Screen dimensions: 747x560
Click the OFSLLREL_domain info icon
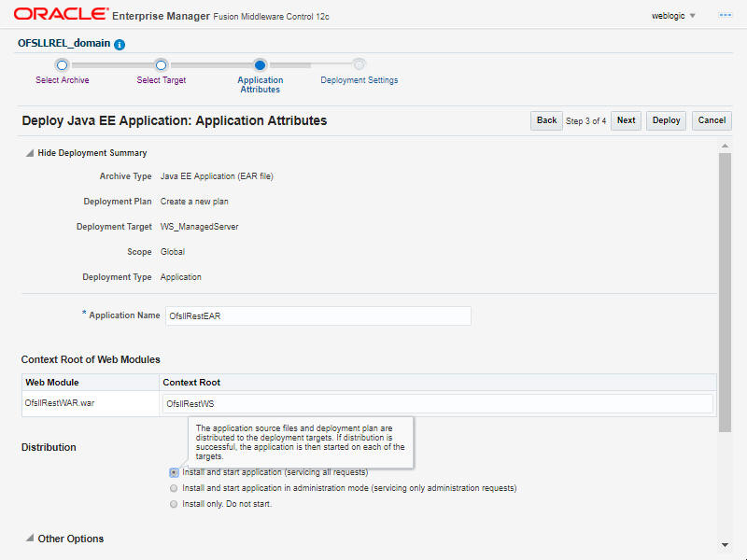[120, 44]
